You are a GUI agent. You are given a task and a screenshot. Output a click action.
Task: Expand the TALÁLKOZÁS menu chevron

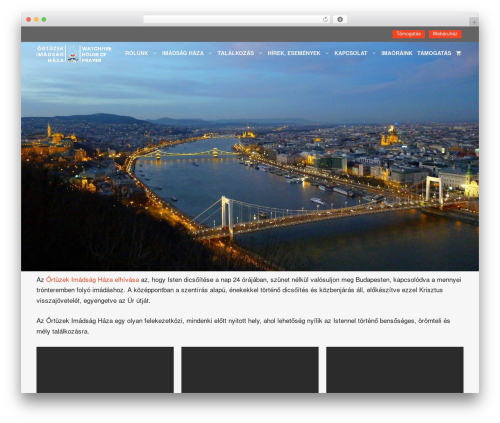coord(260,53)
